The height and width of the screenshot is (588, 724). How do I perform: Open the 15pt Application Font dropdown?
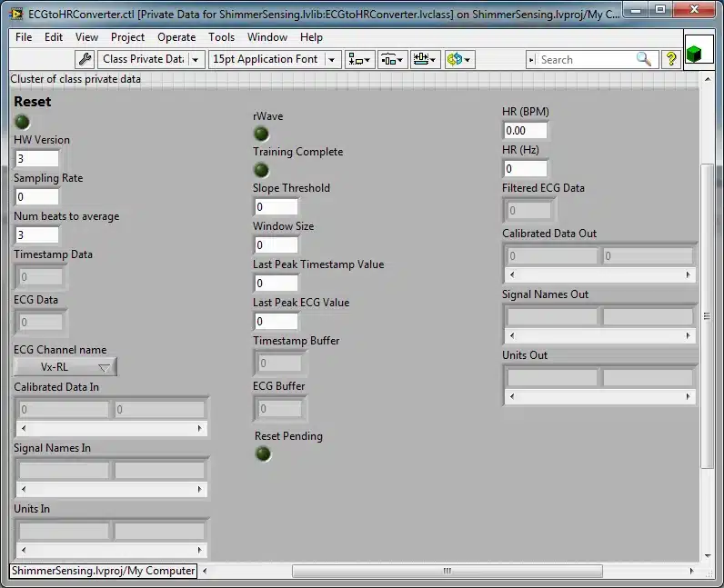pos(275,60)
